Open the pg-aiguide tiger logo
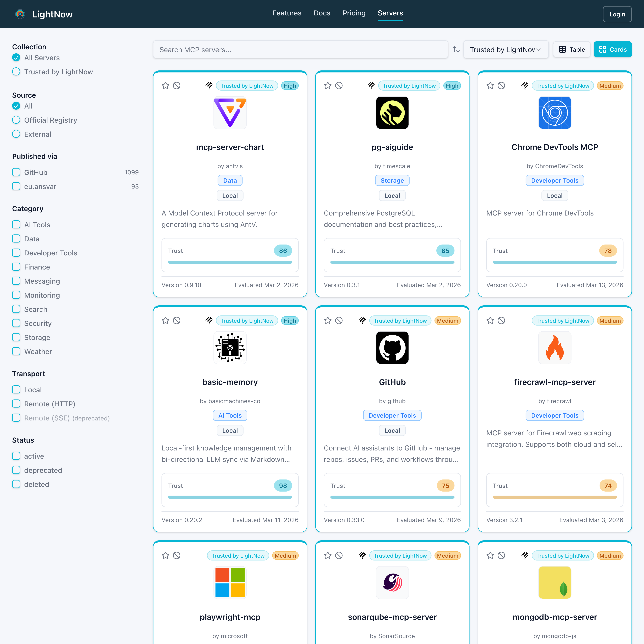The width and height of the screenshot is (644, 644). click(x=392, y=113)
